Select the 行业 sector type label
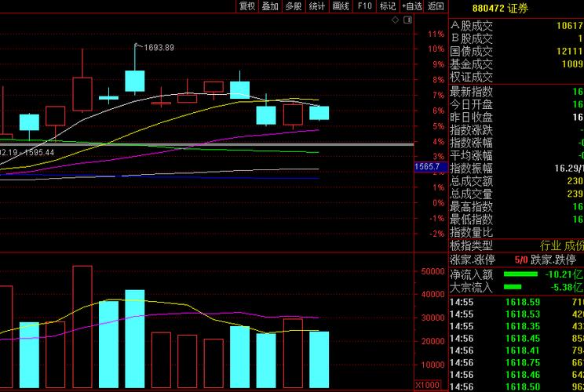The height and width of the screenshot is (392, 584). 550,245
